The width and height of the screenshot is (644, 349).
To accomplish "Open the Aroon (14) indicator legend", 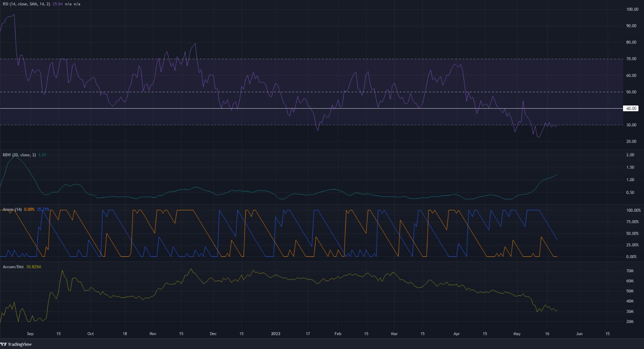I will coord(12,209).
